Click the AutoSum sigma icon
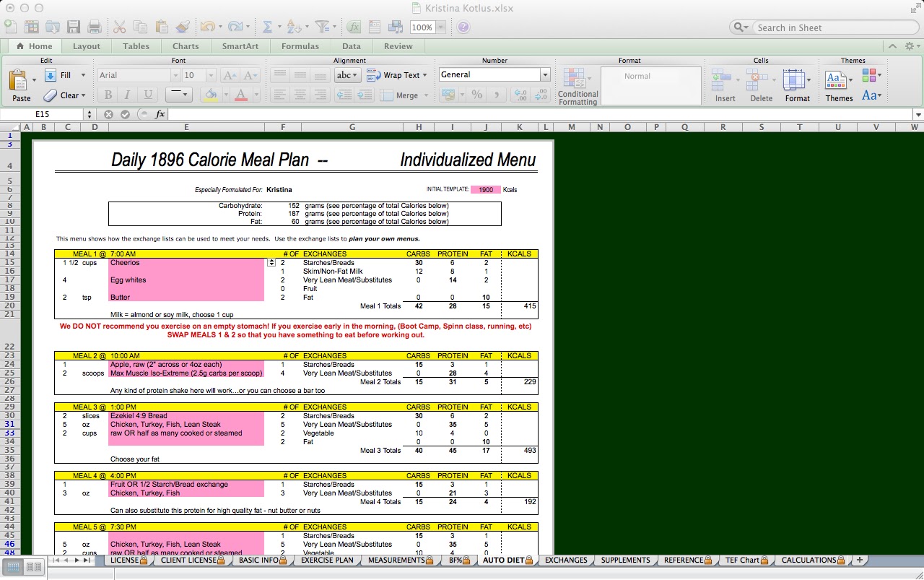This screenshot has width=924, height=580. (x=267, y=27)
